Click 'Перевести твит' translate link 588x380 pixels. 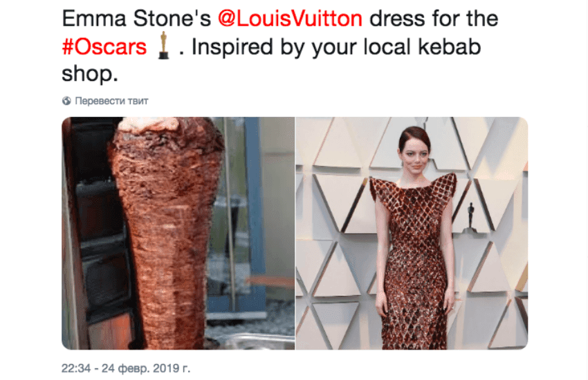[111, 101]
